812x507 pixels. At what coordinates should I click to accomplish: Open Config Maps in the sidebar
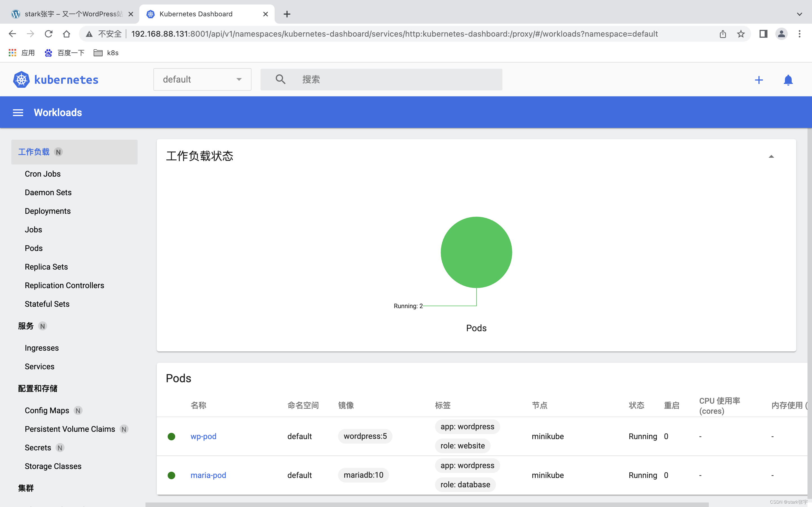pos(47,410)
